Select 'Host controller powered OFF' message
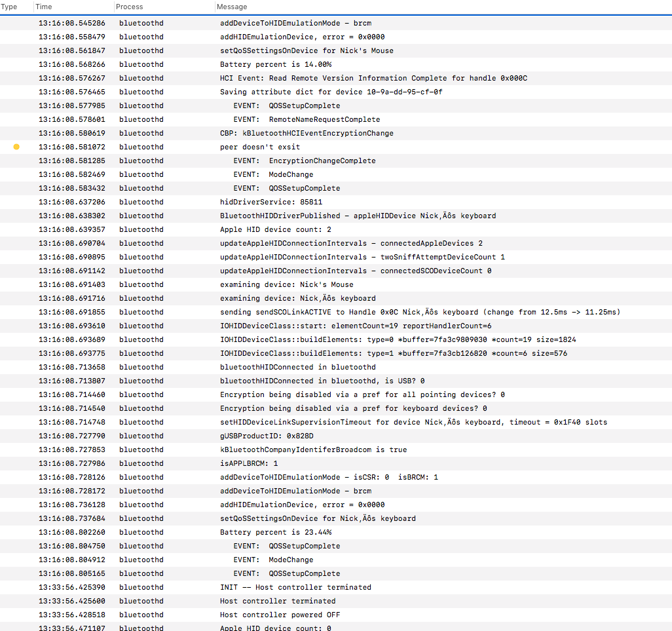 (x=280, y=615)
